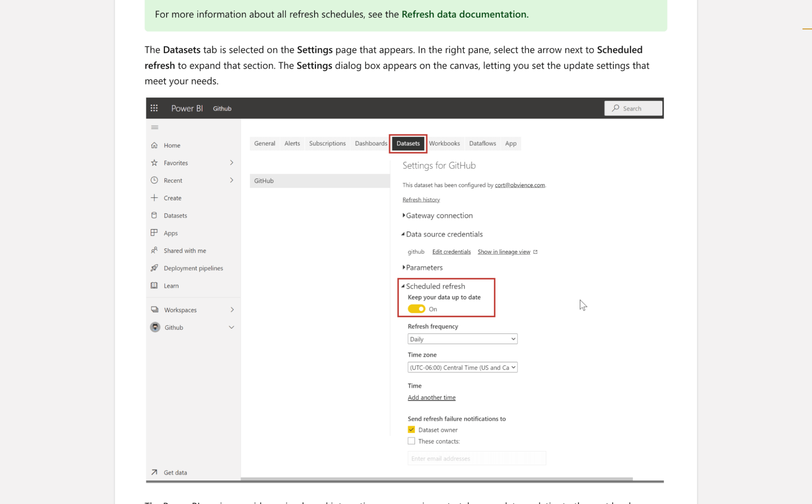Click the cort@obvience.com email link
The width and height of the screenshot is (812, 504).
[x=520, y=185]
